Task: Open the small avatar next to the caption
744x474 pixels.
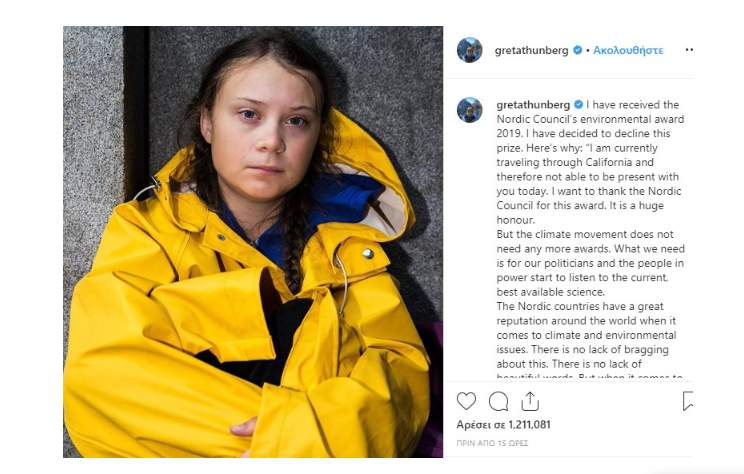Action: coord(469,110)
